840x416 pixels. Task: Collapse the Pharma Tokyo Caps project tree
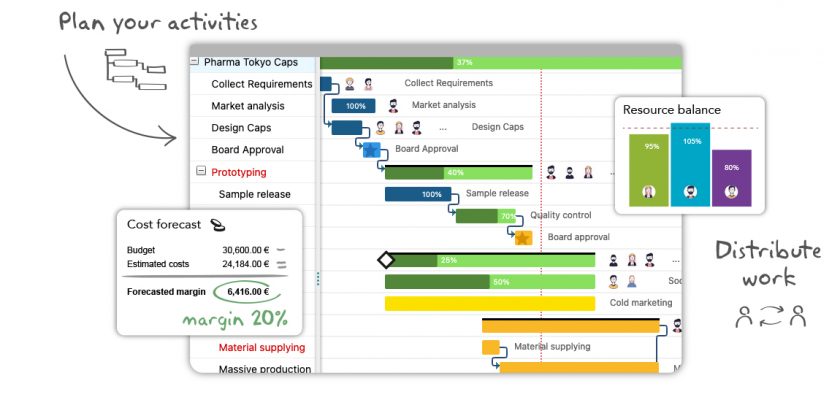195,62
